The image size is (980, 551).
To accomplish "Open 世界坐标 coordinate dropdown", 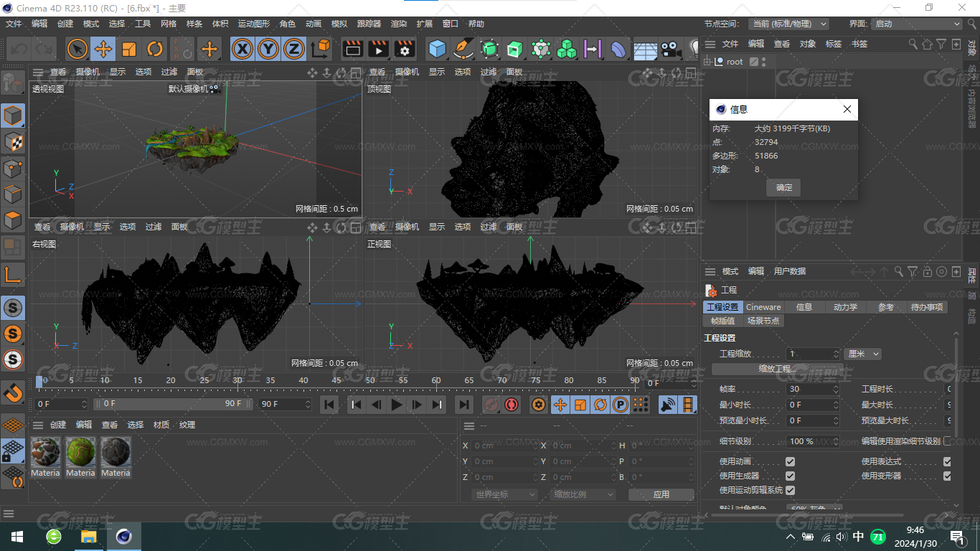I will (x=505, y=494).
